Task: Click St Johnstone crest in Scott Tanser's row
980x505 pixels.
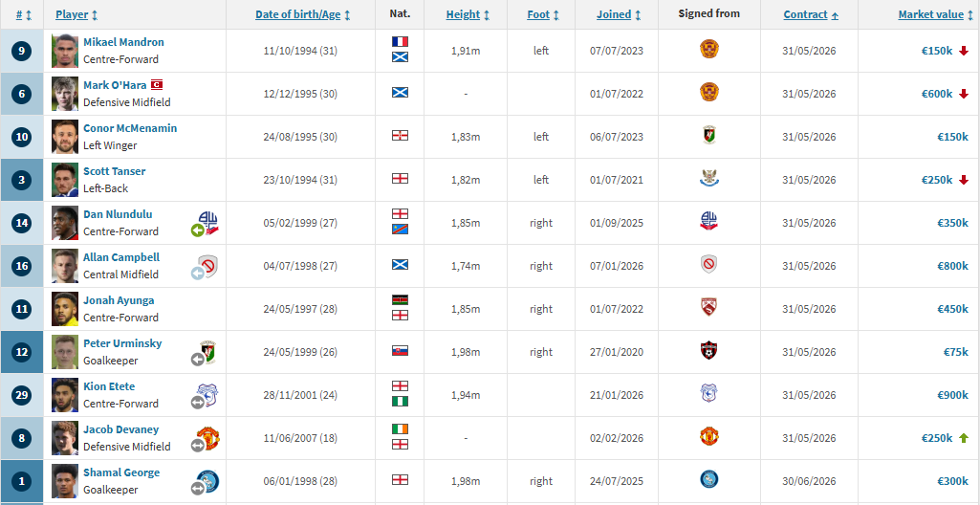Action: pos(708,179)
